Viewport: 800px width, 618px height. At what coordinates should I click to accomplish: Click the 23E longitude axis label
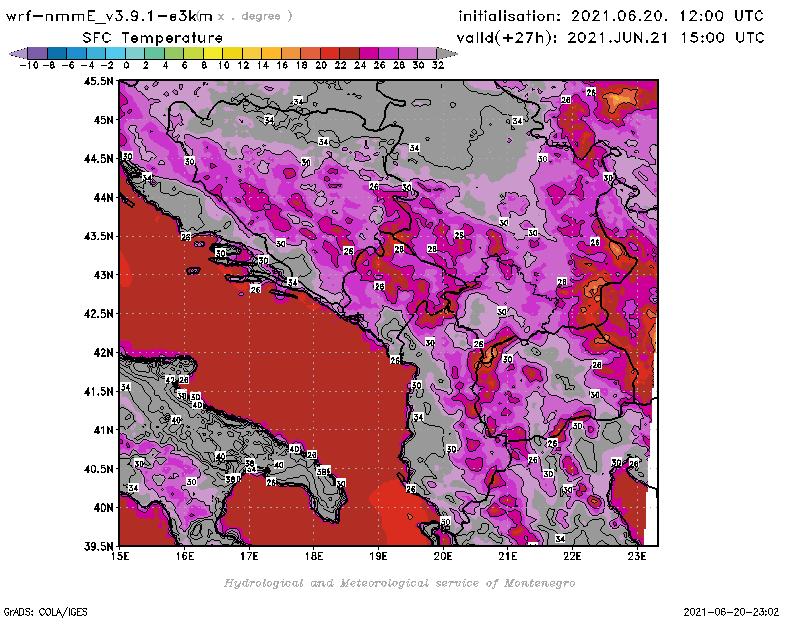point(637,556)
